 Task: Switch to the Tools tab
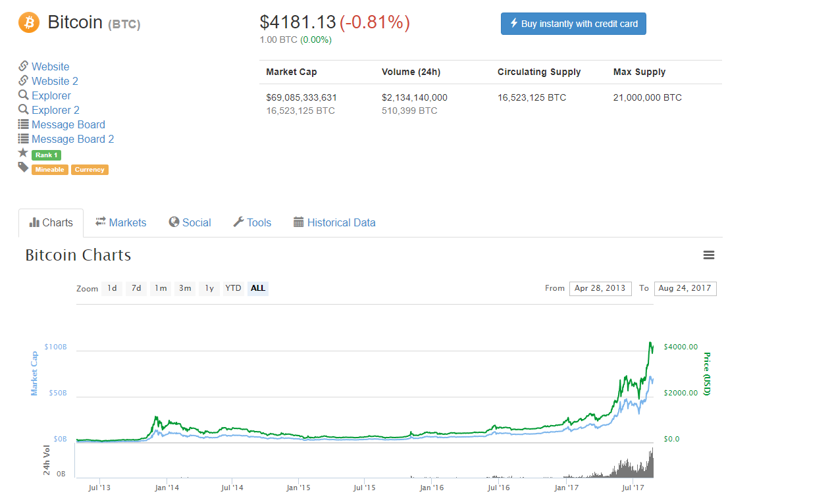tap(252, 222)
